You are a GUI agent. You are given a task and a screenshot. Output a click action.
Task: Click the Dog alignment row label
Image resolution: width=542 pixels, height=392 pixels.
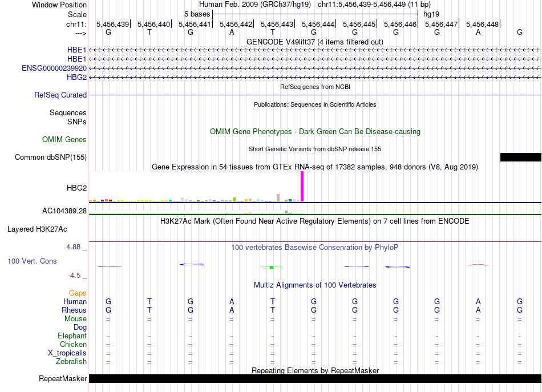(80, 327)
